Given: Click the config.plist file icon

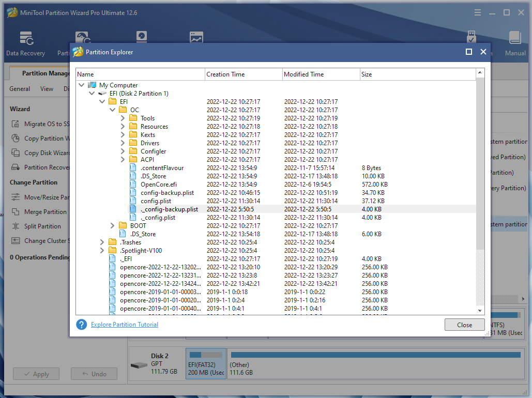Looking at the screenshot, I should pyautogui.click(x=133, y=201).
